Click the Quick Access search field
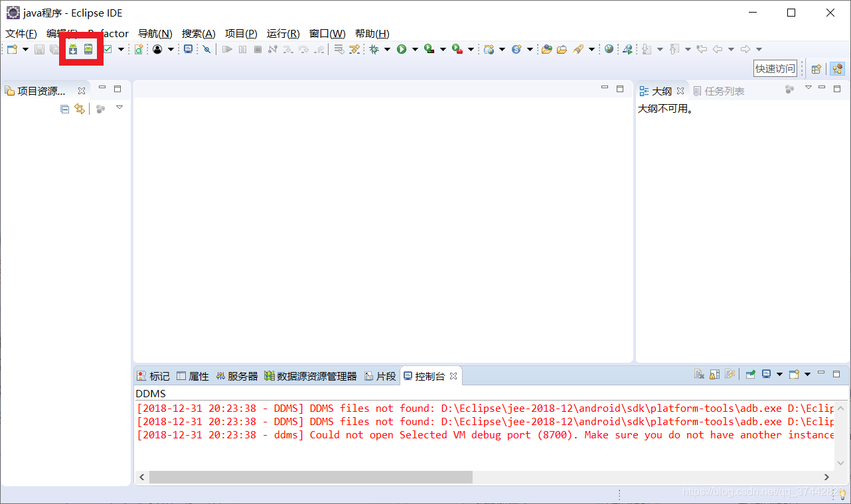Screen dimensions: 851x504 pyautogui.click(x=775, y=68)
